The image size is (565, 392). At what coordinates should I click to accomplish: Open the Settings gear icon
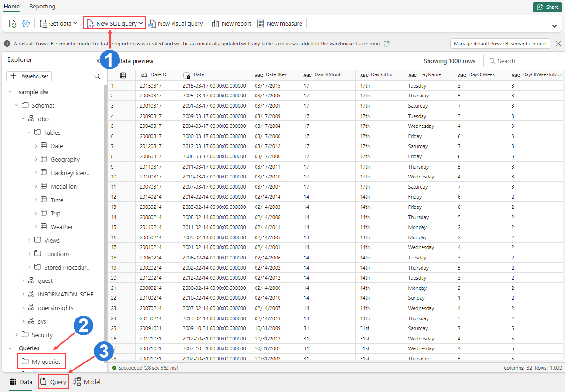(x=26, y=23)
